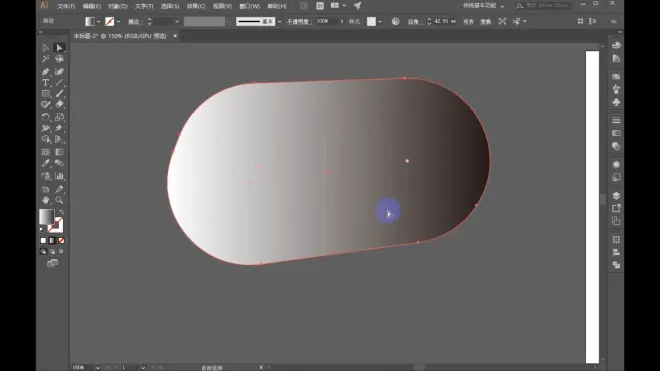Select the Hand tool
The image size is (660, 371).
click(45, 200)
